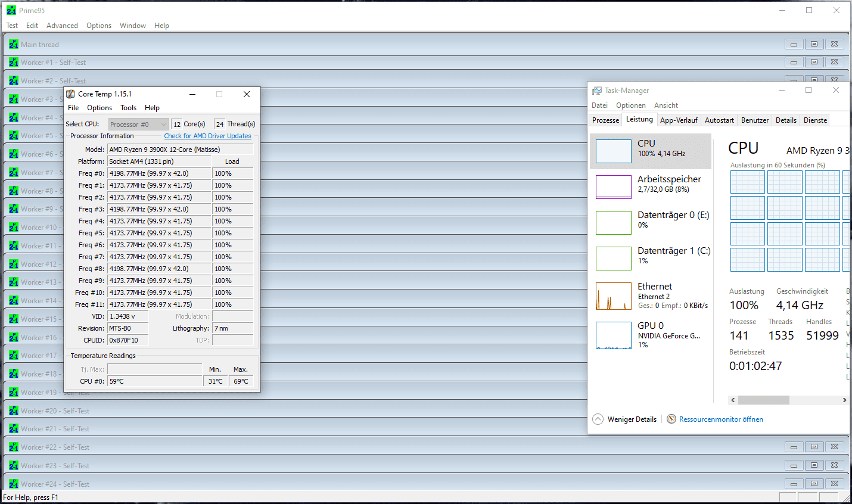Collapse details with Weniger Details chevron
The image size is (852, 504).
(598, 419)
